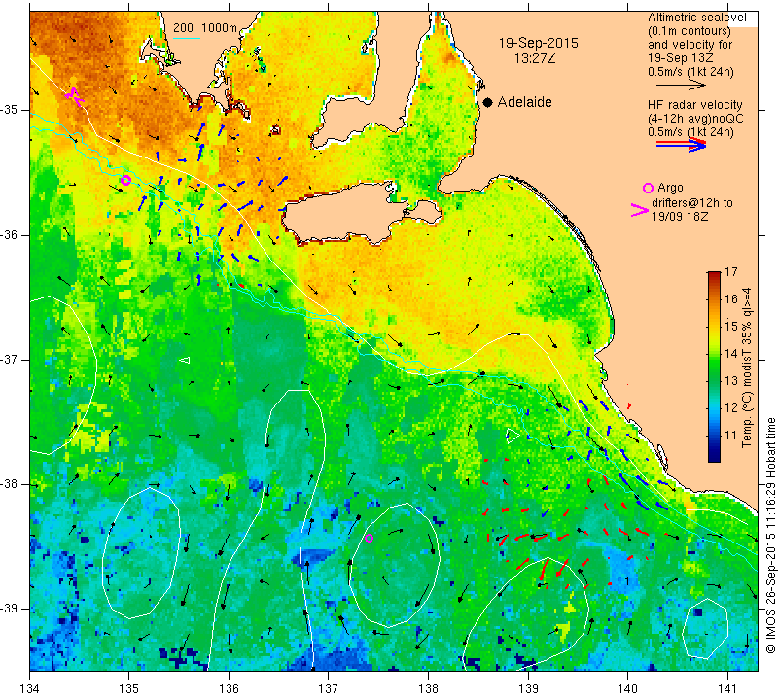This screenshot has width=778, height=700.
Task: Click the '(4-12h avg)noQC' legend text
Action: click(x=695, y=119)
